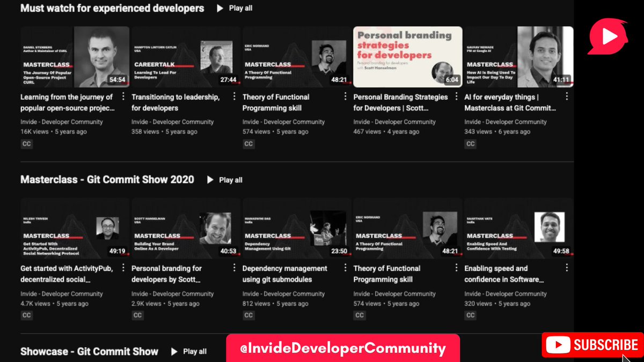Click CC badge under AI for everyday things video

[x=470, y=144]
